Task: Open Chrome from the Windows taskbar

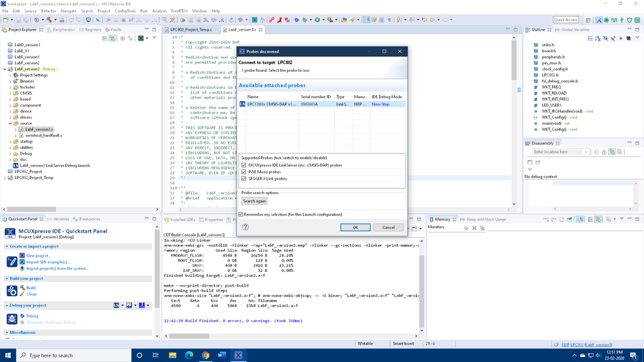Action: click(206, 355)
